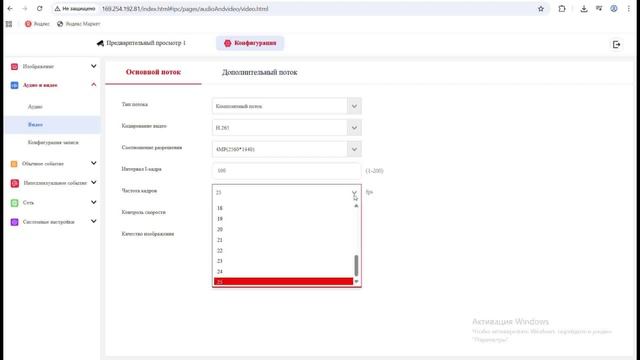640x360 pixels.
Task: Open browser profile avatar icon
Action: [x=614, y=9]
